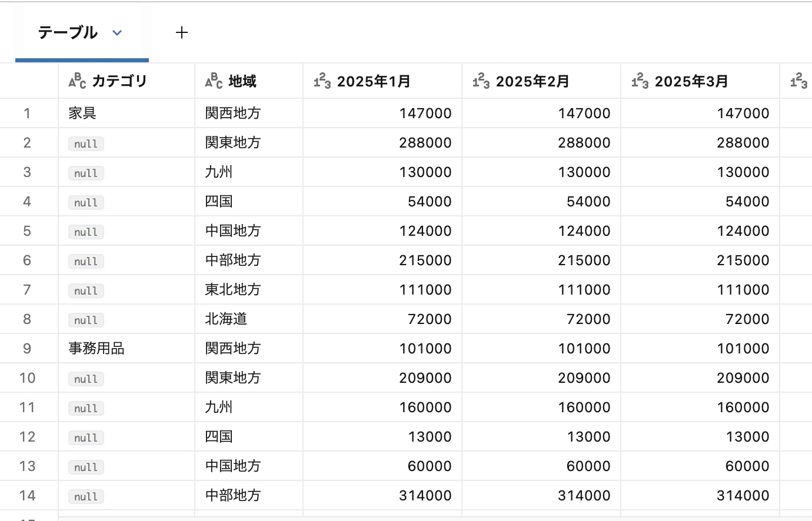Click 54000 in the 2025年1月 column
Screen dimensions: 812x521
382,201
